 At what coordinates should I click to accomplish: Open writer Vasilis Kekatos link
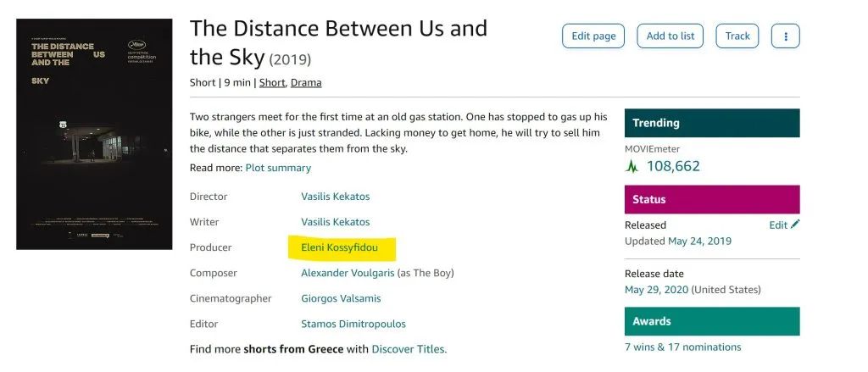click(x=336, y=222)
